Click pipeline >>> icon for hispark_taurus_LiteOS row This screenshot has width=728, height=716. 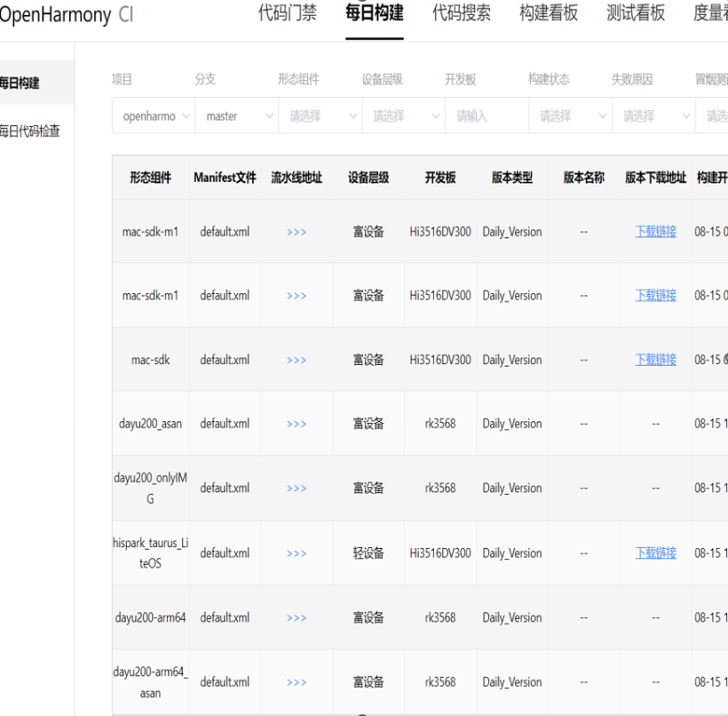coord(297,553)
